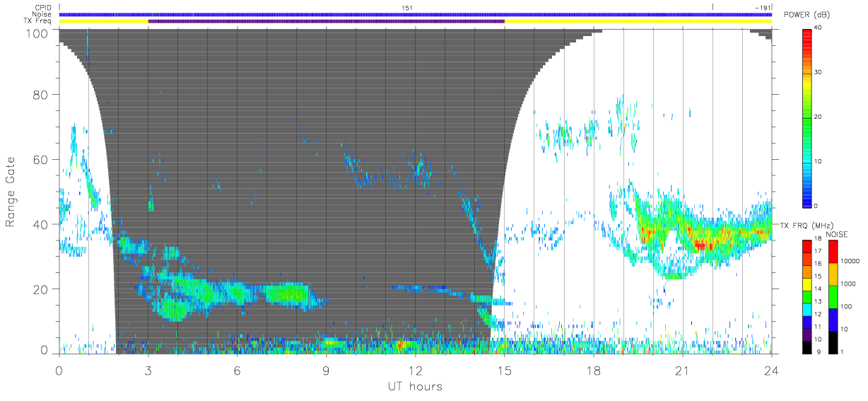This screenshot has height=401, width=868.
Task: Click tick 40 on the Range Gate axis
Action: click(40, 224)
